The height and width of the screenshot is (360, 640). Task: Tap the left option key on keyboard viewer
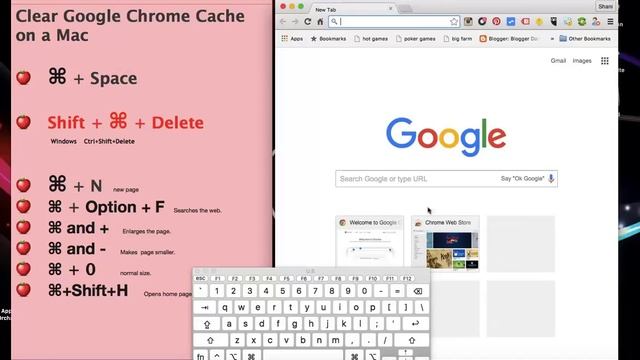(x=233, y=356)
